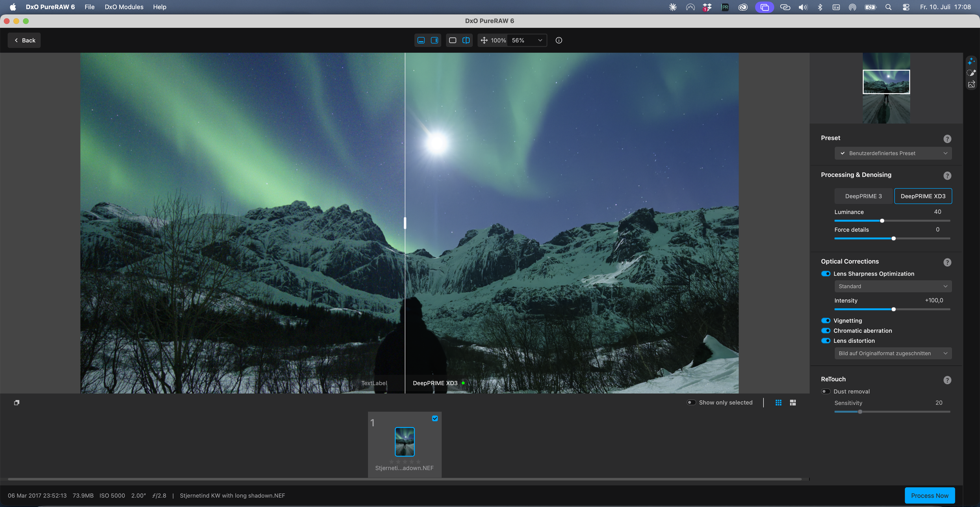Open the File menu
The width and height of the screenshot is (980, 507).
tap(89, 7)
